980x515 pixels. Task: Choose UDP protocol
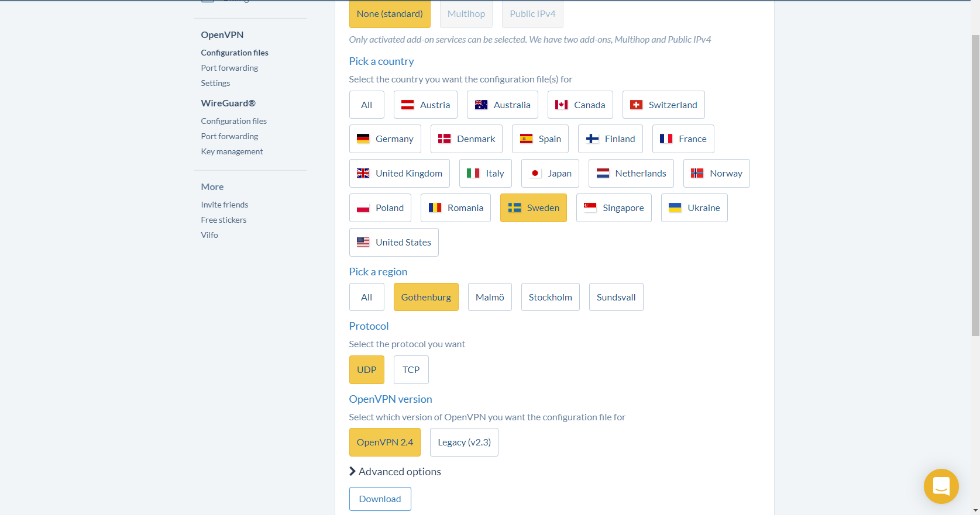point(367,369)
